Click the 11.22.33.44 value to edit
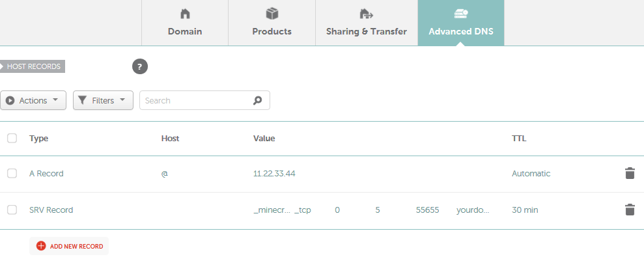The width and height of the screenshot is (644, 259). pos(274,173)
